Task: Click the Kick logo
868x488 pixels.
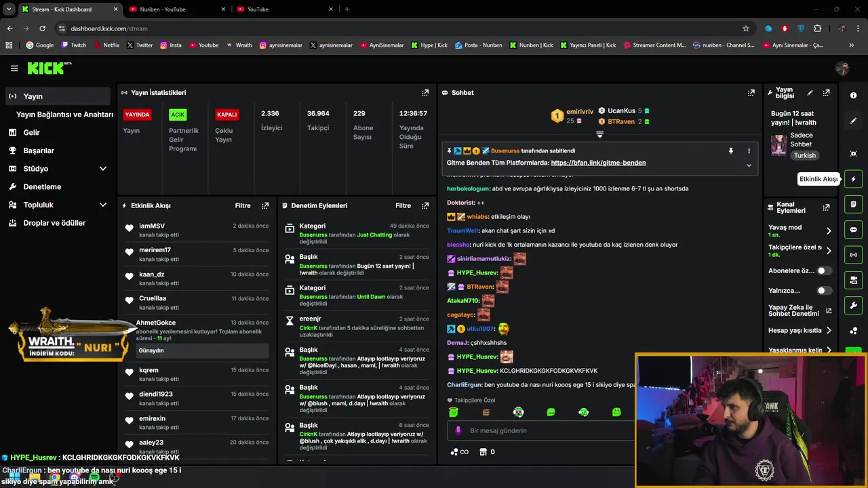Action: pyautogui.click(x=49, y=68)
